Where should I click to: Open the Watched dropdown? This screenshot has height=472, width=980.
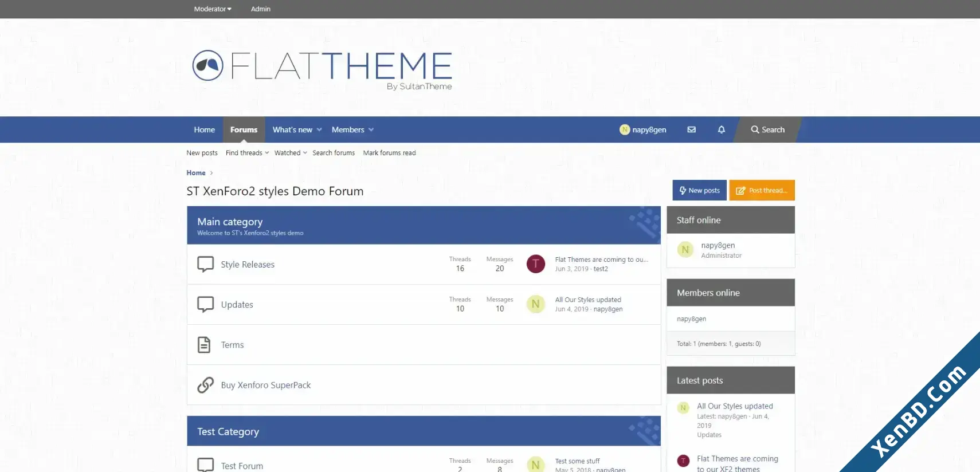[x=291, y=153]
